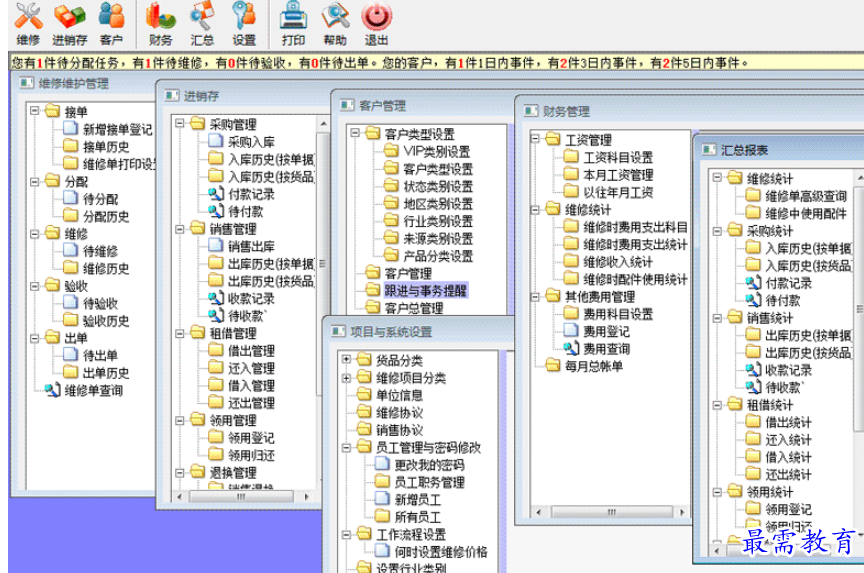Open 更改我的密码 item

(x=419, y=464)
